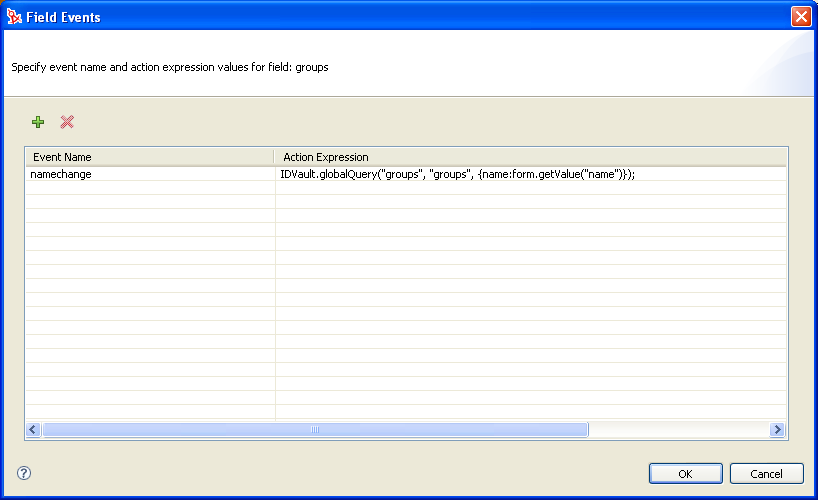Click the horizontal scrollbar right arrow
Viewport: 818px width, 500px height.
pos(777,430)
